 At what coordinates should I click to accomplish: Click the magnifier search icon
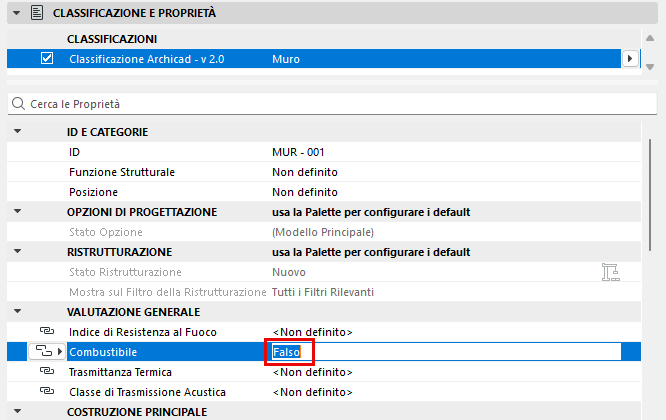(x=18, y=104)
